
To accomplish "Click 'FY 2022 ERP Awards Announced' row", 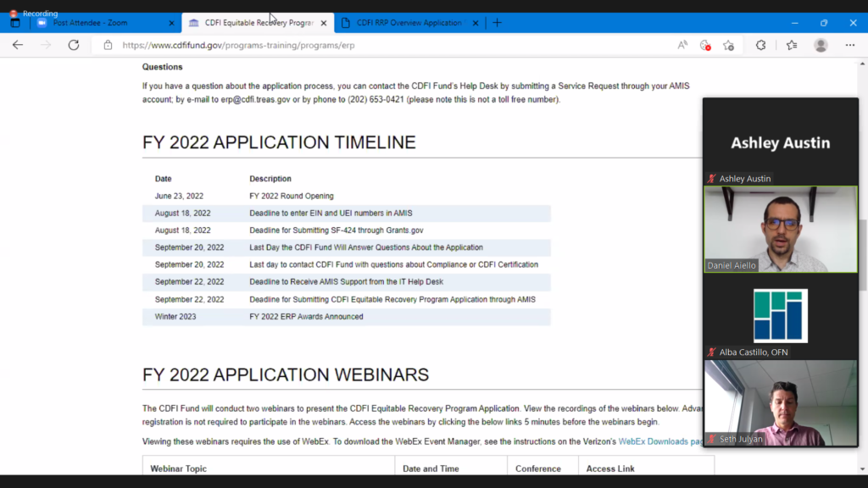I will pos(347,317).
